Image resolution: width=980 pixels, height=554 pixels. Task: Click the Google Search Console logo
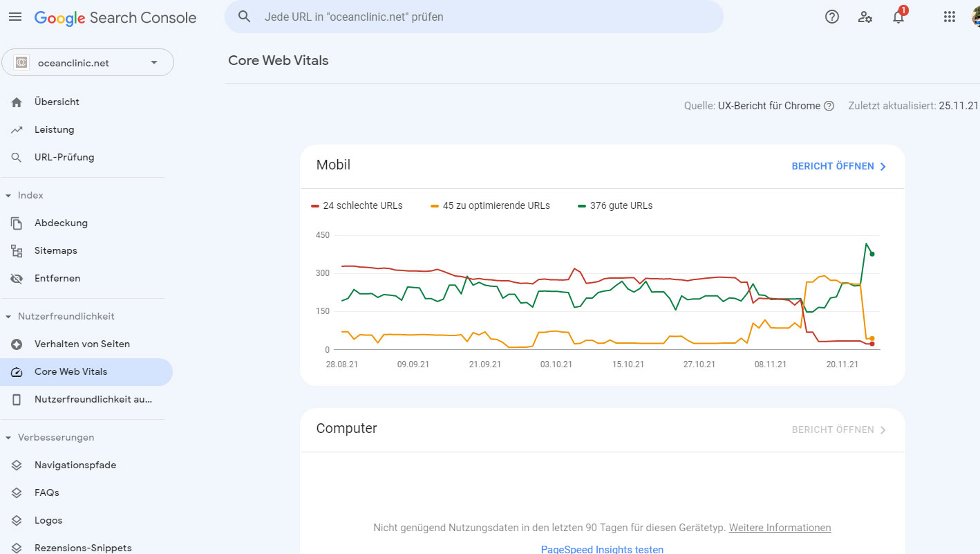pyautogui.click(x=115, y=18)
